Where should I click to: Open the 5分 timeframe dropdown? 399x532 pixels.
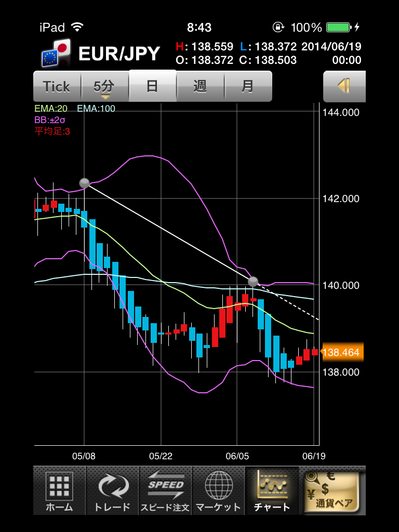pos(105,87)
